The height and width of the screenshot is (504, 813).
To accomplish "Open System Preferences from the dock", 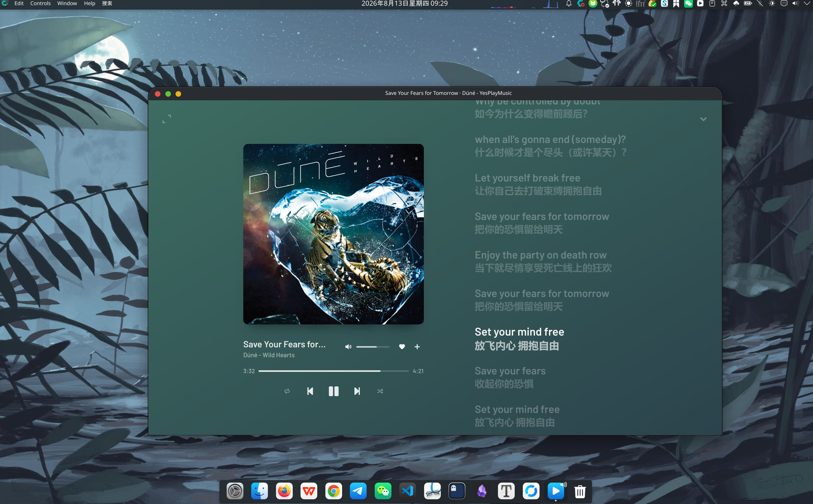I will tap(235, 491).
